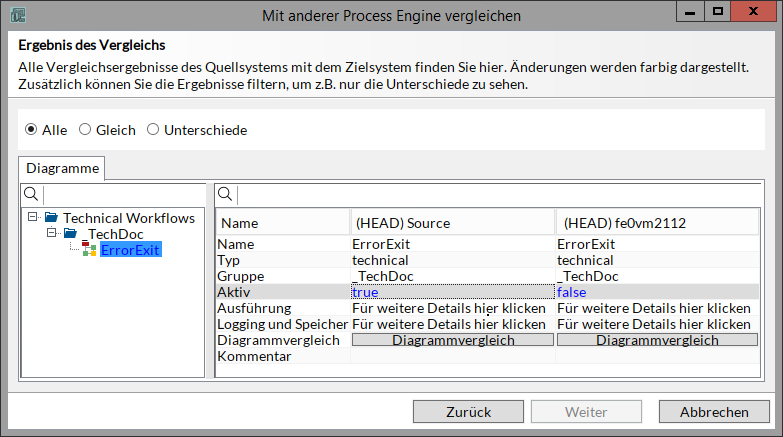Screen dimensions: 783x437
Task: Click the Zurück button
Action: [x=468, y=412]
